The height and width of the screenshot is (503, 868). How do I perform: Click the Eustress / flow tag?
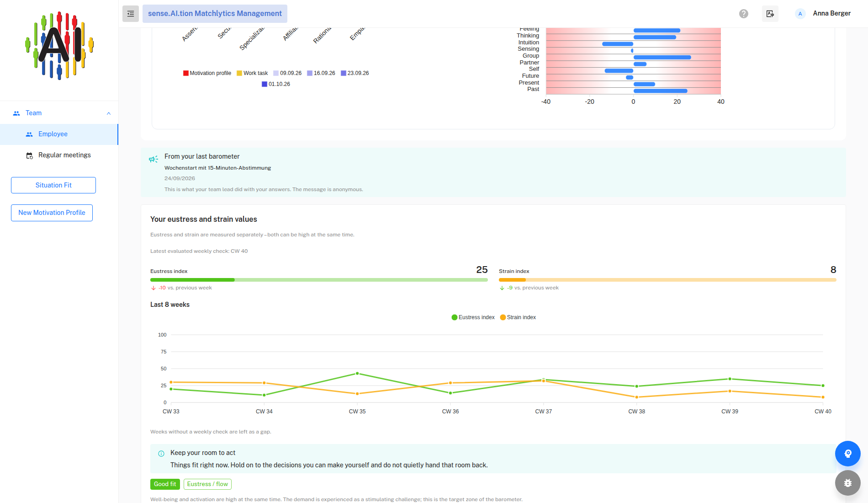[x=207, y=484]
